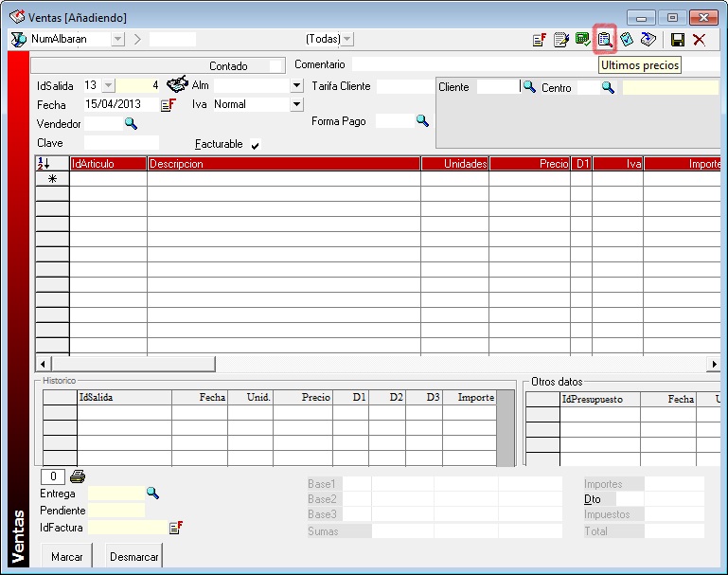The height and width of the screenshot is (575, 728).
Task: Click the Clave input field
Action: [x=121, y=143]
